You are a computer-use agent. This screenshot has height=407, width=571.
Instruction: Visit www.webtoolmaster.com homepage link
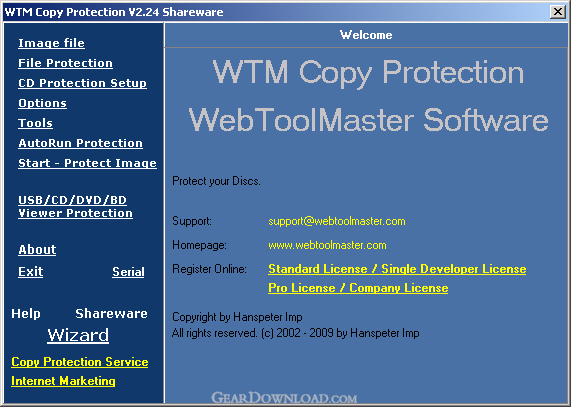click(x=327, y=245)
